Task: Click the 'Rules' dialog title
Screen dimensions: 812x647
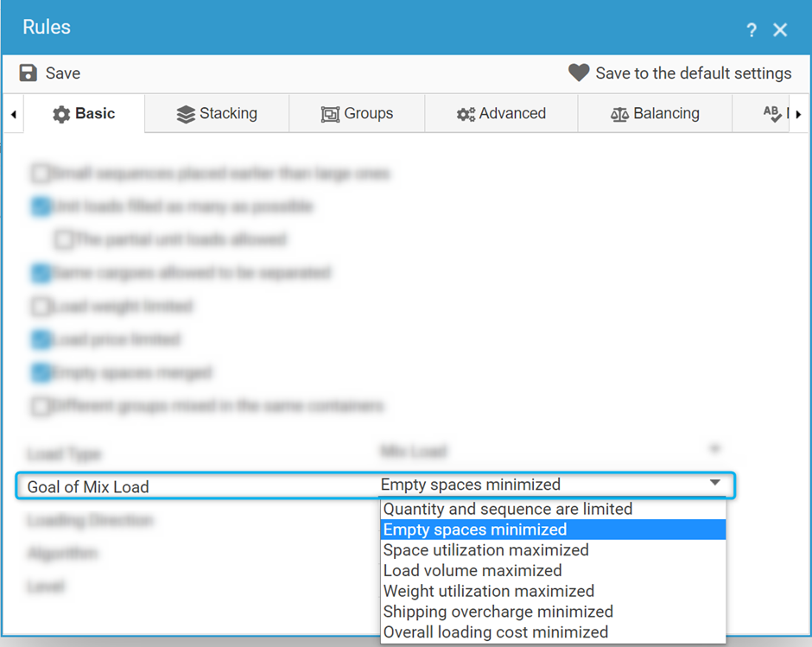Action: pos(47,27)
